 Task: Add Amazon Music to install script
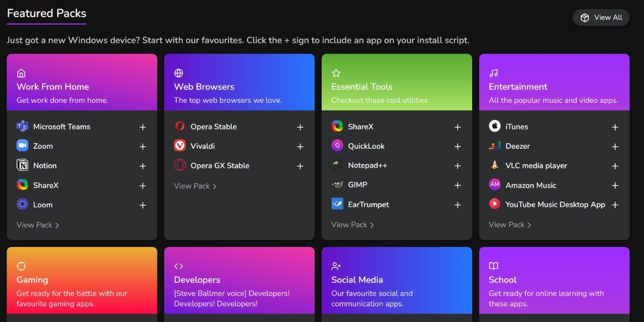615,186
